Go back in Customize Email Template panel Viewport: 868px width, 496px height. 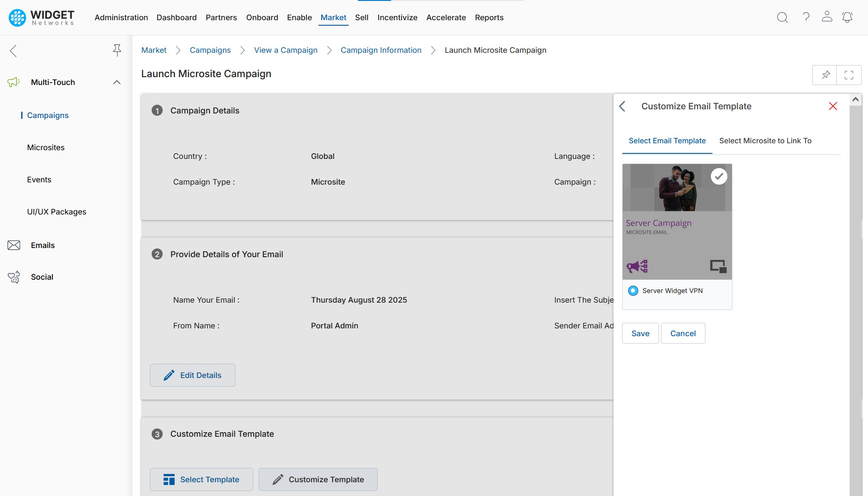622,107
